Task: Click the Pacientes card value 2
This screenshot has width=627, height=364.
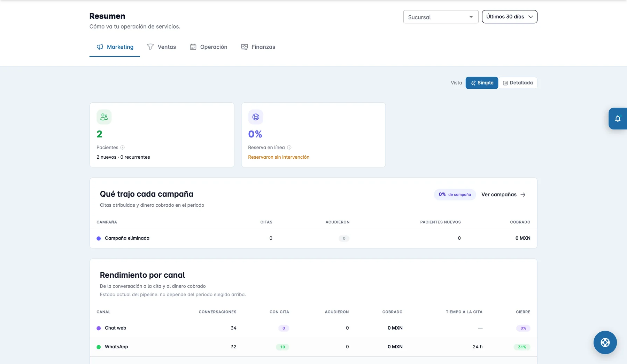Action: pyautogui.click(x=99, y=134)
